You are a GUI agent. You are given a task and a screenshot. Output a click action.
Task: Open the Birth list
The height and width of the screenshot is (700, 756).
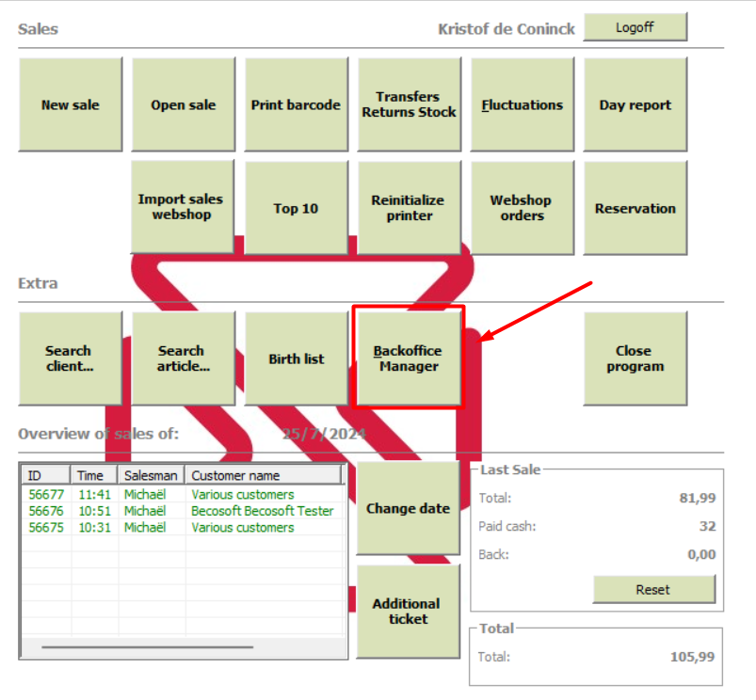coord(296,358)
